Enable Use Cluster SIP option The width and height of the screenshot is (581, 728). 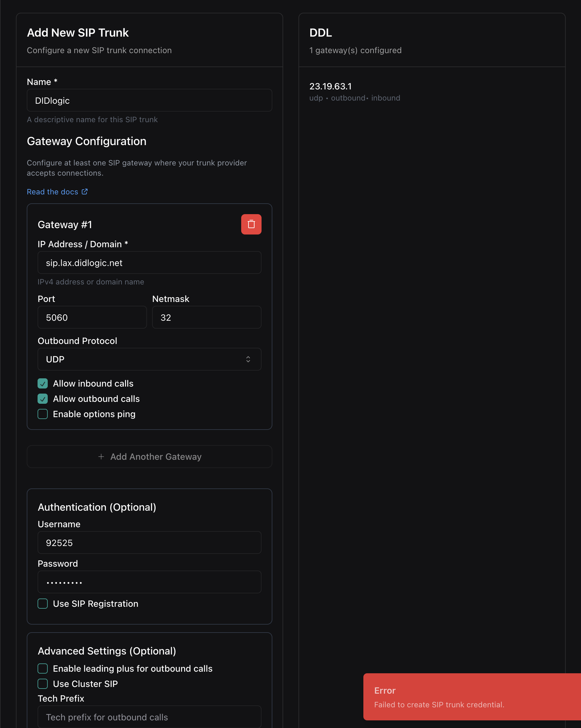click(43, 684)
